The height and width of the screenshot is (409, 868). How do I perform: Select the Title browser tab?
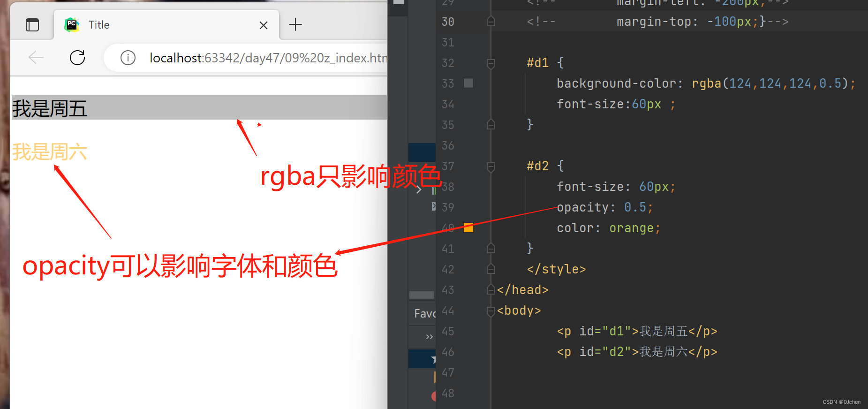[x=166, y=25]
